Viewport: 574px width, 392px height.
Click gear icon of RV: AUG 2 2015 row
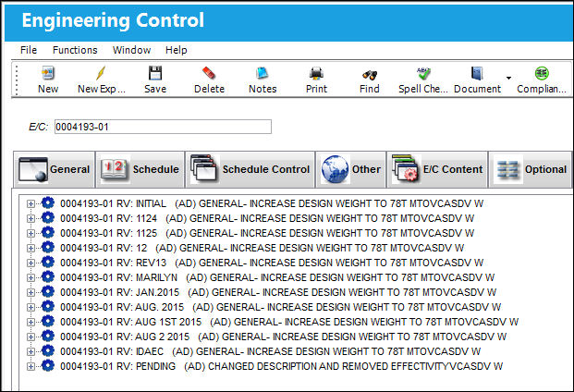pos(47,336)
